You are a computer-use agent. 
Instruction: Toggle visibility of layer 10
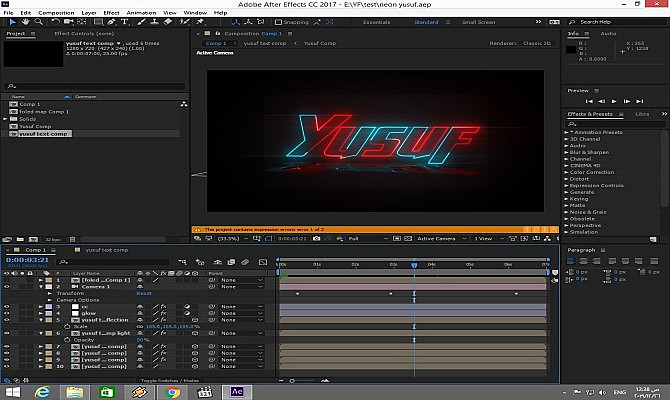point(6,366)
